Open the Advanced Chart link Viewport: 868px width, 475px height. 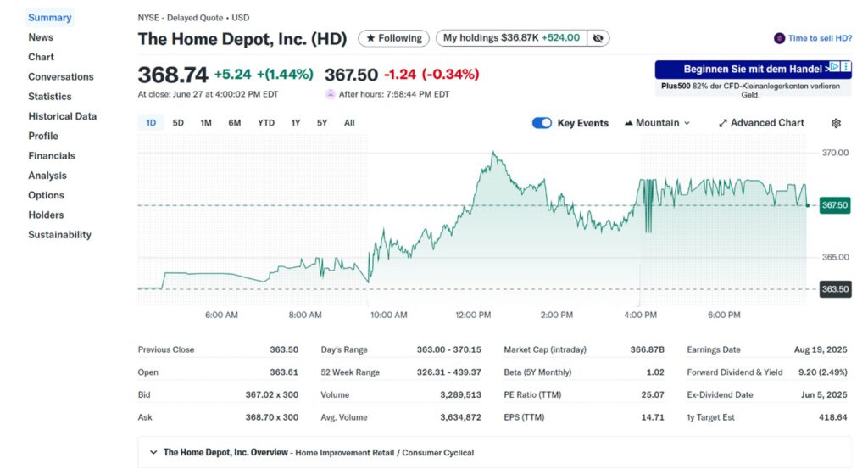point(761,123)
